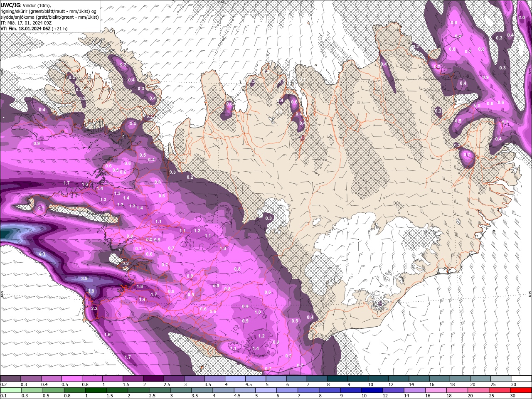The height and width of the screenshot is (399, 532).
Task: Select the rain scale swatch for 25–30 mm
Action: tap(499, 390)
